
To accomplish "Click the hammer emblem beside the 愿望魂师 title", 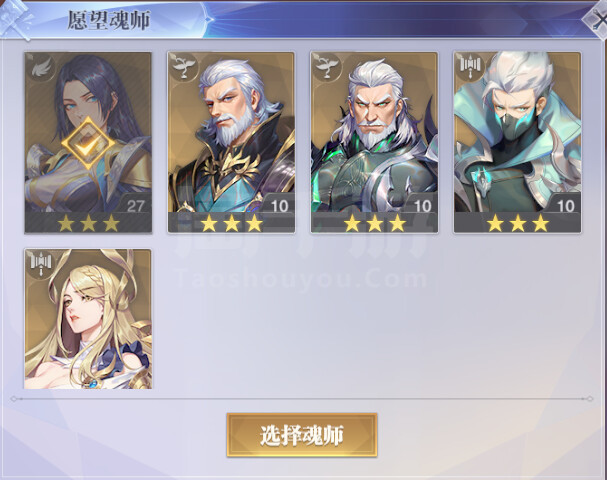I will click(x=16, y=19).
